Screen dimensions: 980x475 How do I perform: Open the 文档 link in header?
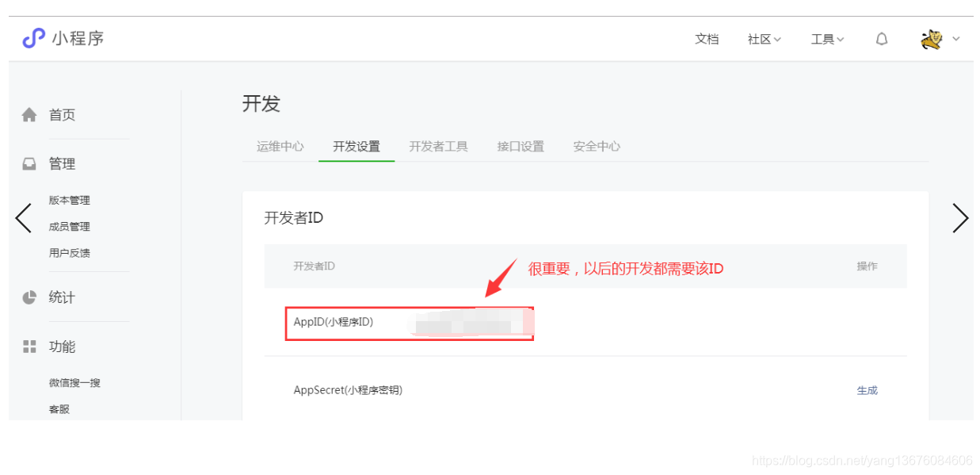tap(707, 39)
